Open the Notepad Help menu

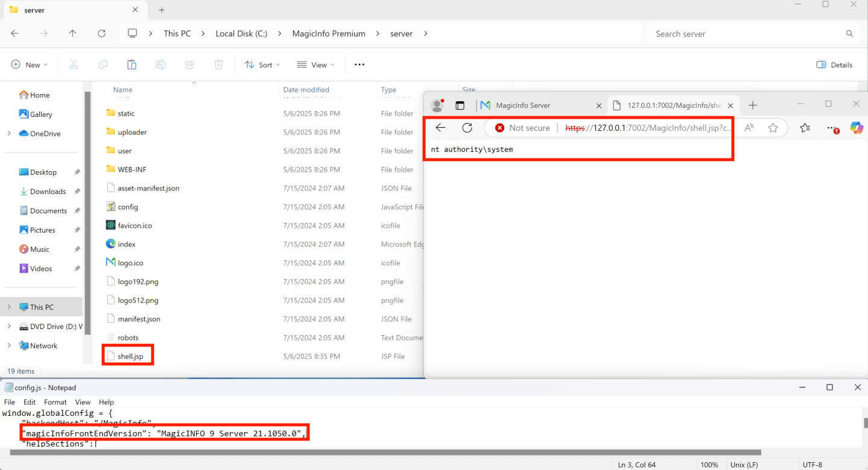[106, 402]
